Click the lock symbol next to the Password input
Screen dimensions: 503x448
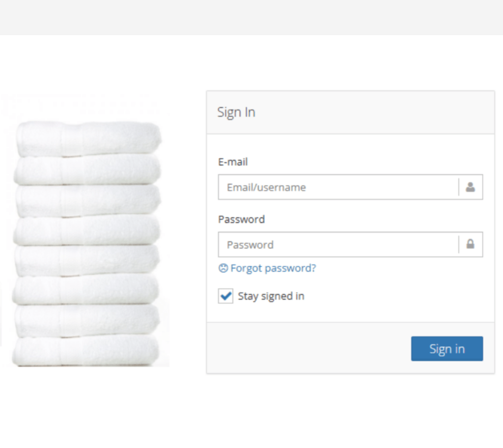click(470, 244)
